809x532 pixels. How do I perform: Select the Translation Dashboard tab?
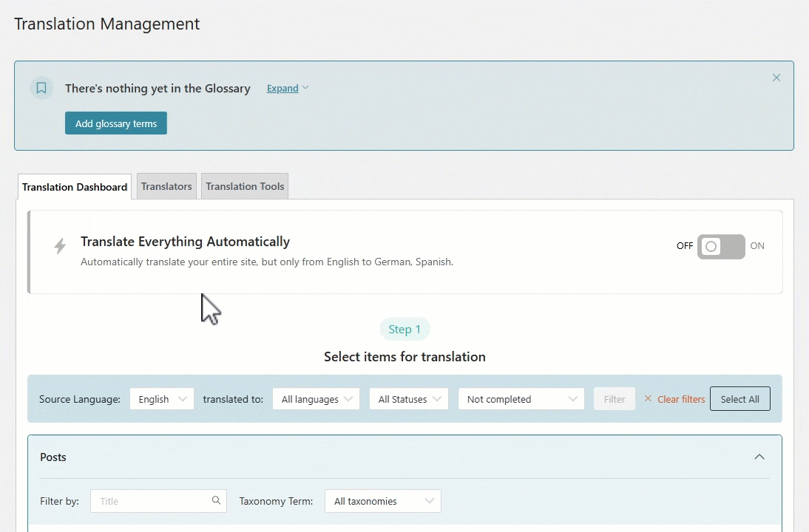tap(75, 188)
